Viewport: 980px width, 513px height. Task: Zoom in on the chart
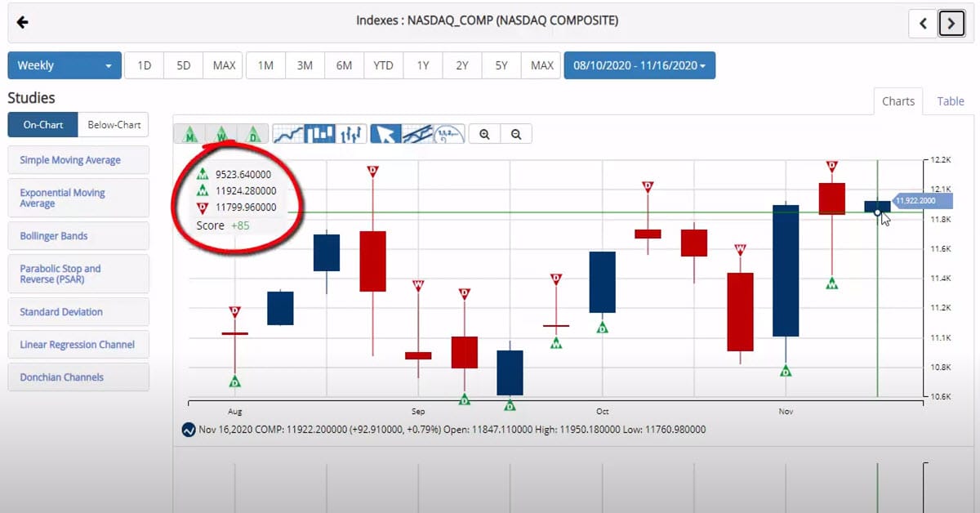point(484,134)
